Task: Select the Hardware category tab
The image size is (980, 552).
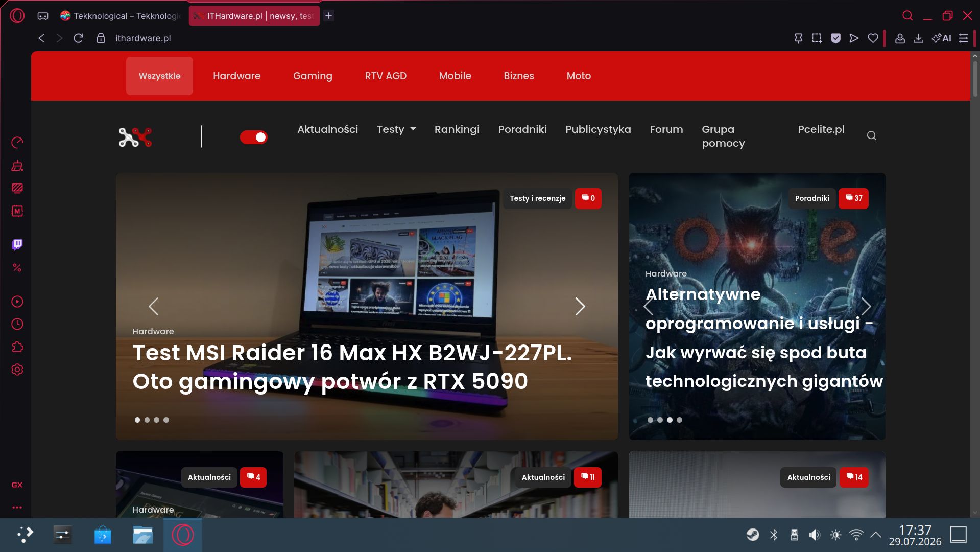Action: point(237,76)
